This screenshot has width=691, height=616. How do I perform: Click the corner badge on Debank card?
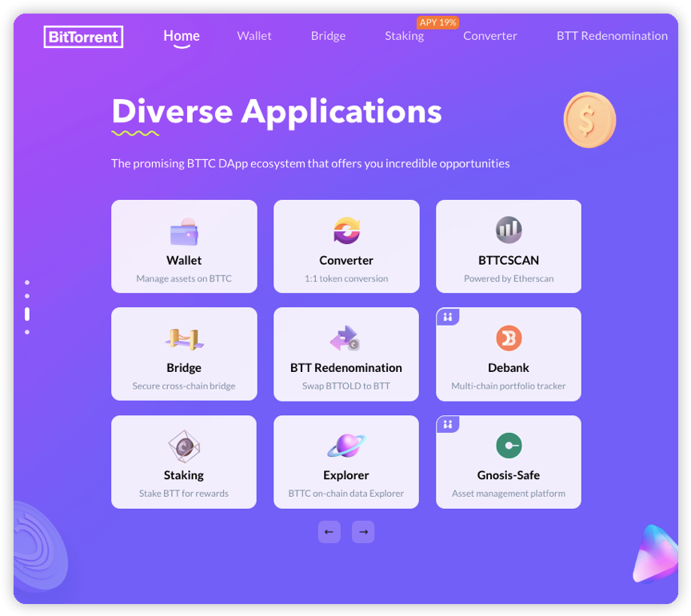(x=448, y=317)
